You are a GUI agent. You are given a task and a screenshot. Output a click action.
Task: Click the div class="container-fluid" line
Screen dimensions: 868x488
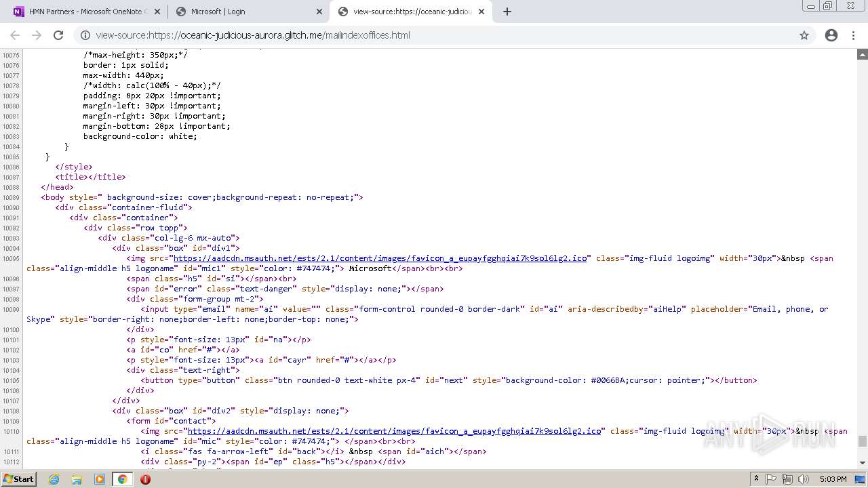[123, 207]
